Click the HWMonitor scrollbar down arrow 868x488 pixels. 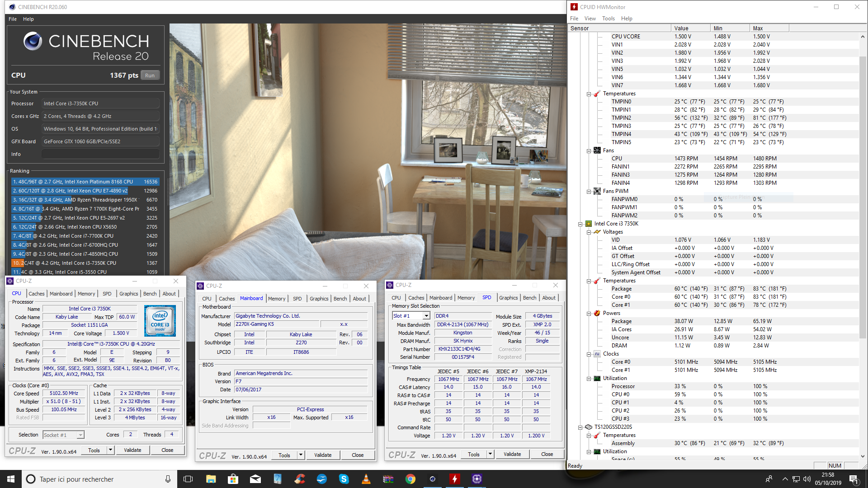click(863, 456)
